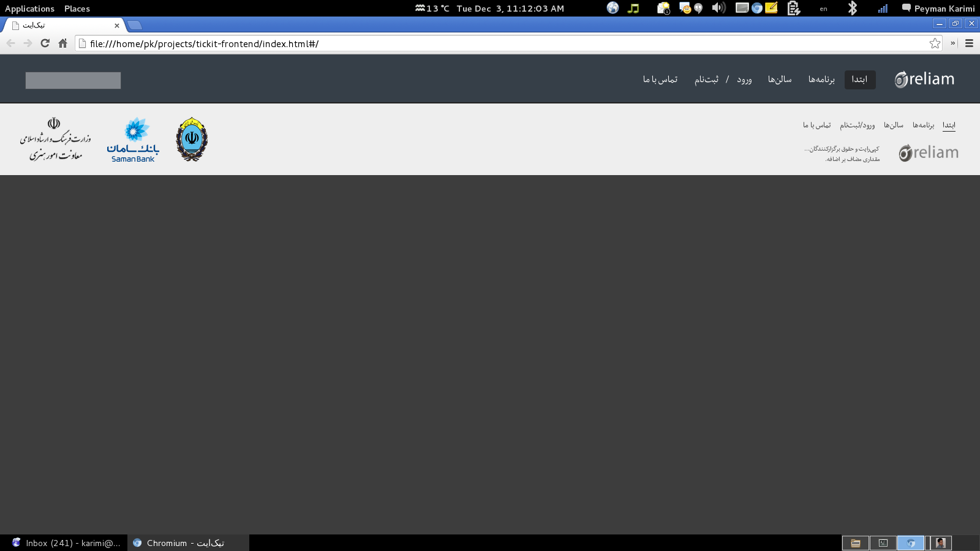980x551 pixels.
Task: Click the battery power indicator
Action: tap(794, 8)
